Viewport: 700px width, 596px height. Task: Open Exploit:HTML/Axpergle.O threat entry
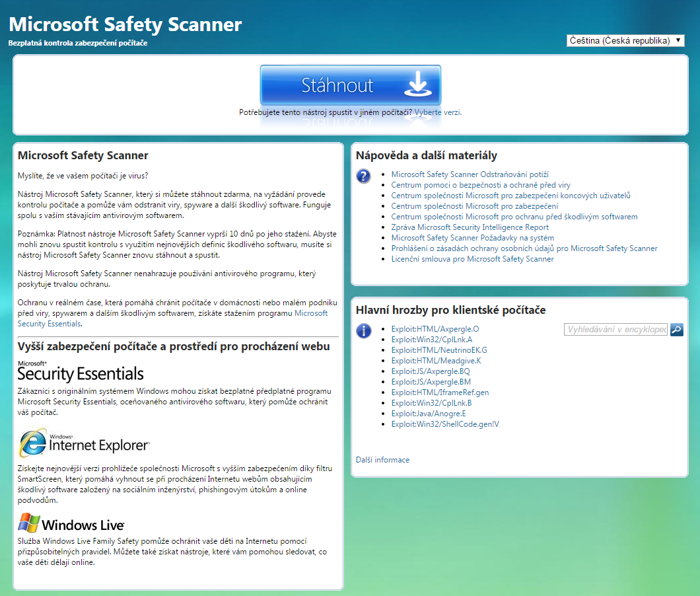tap(435, 329)
